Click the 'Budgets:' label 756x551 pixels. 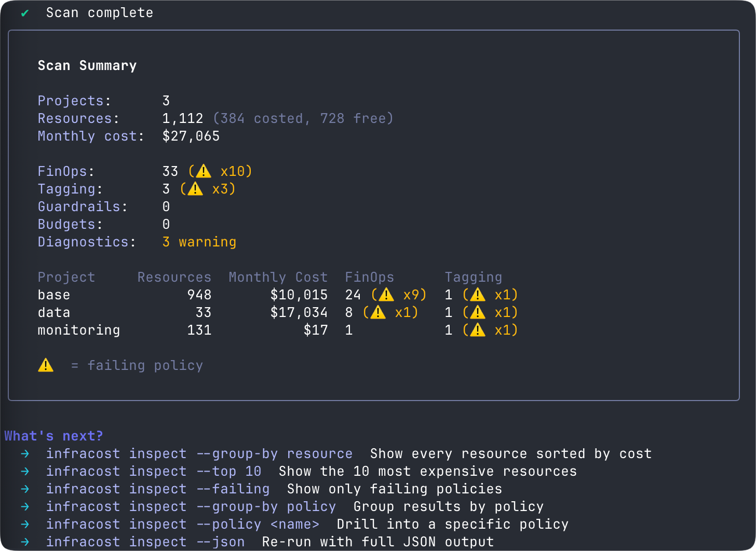pos(71,225)
